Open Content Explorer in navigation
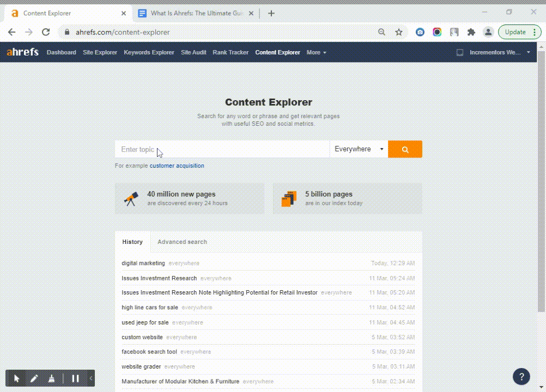Image resolution: width=546 pixels, height=392 pixels. pos(277,52)
